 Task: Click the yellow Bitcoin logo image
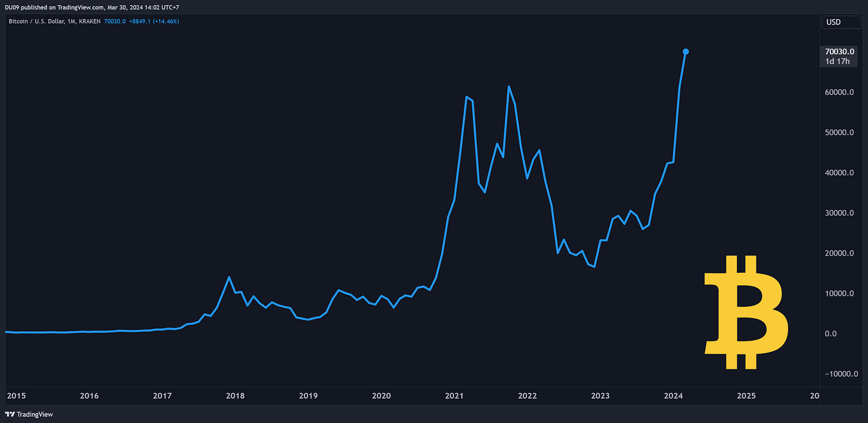pyautogui.click(x=746, y=312)
